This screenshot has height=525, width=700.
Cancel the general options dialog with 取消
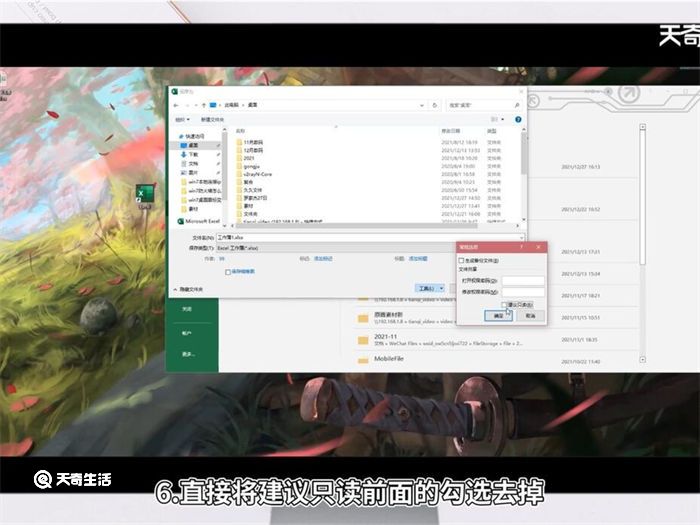click(530, 316)
